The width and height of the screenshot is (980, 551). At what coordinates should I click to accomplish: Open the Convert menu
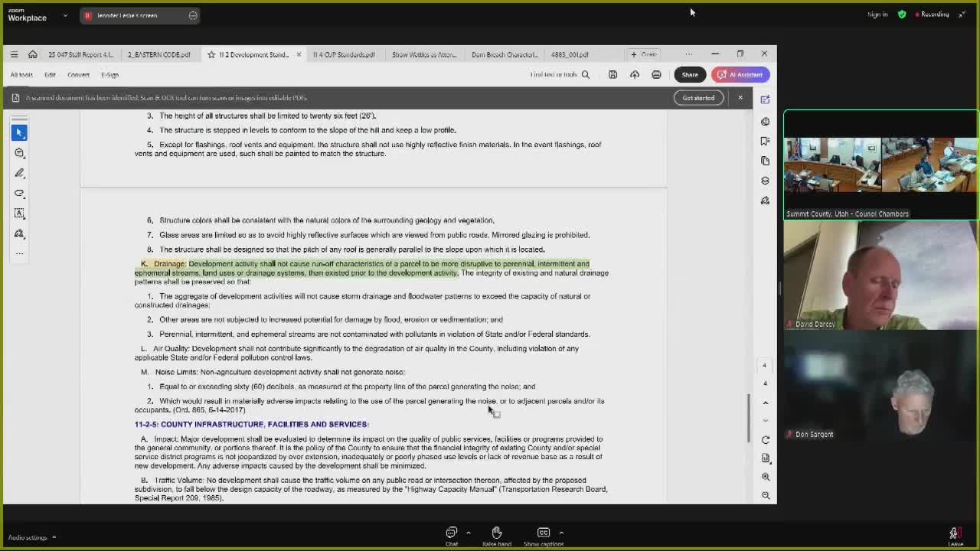[78, 75]
